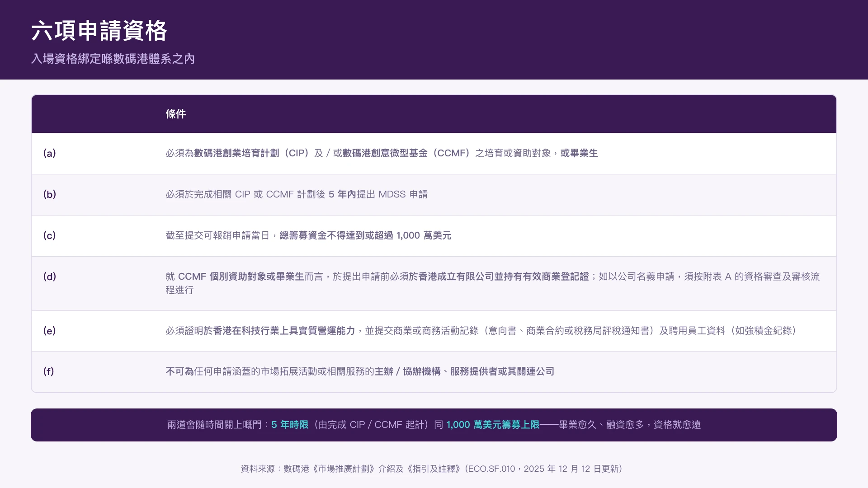Select the row label (c)
The width and height of the screenshot is (868, 488).
tap(50, 235)
